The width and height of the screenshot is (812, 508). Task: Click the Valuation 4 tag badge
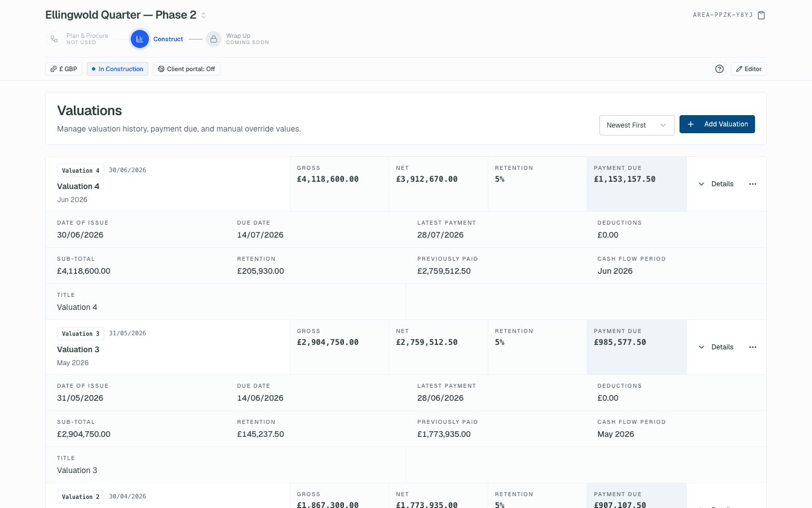tap(81, 170)
